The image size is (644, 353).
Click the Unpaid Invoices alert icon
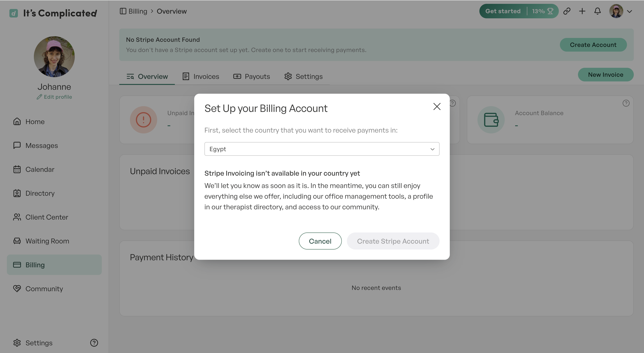144,120
